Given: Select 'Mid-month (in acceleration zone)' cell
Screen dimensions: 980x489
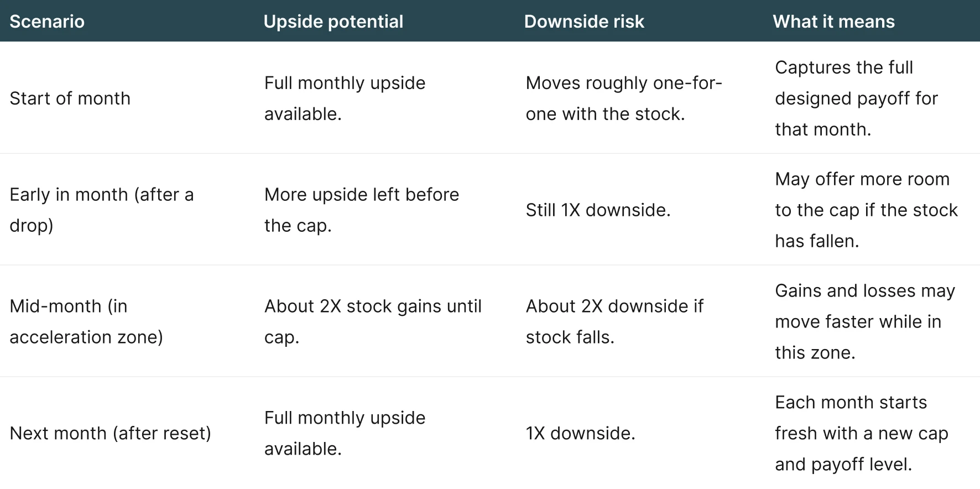Looking at the screenshot, I should point(86,321).
